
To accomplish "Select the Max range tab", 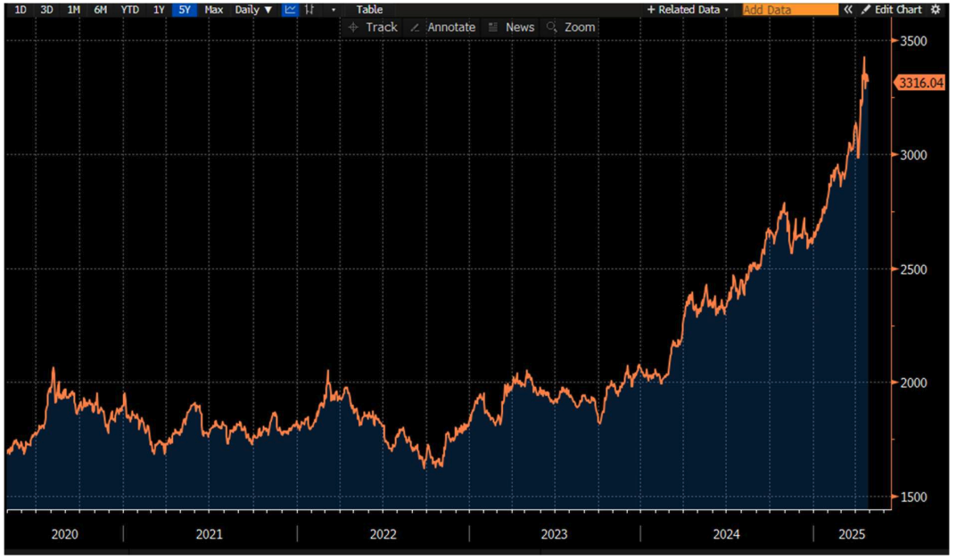I will coord(213,10).
